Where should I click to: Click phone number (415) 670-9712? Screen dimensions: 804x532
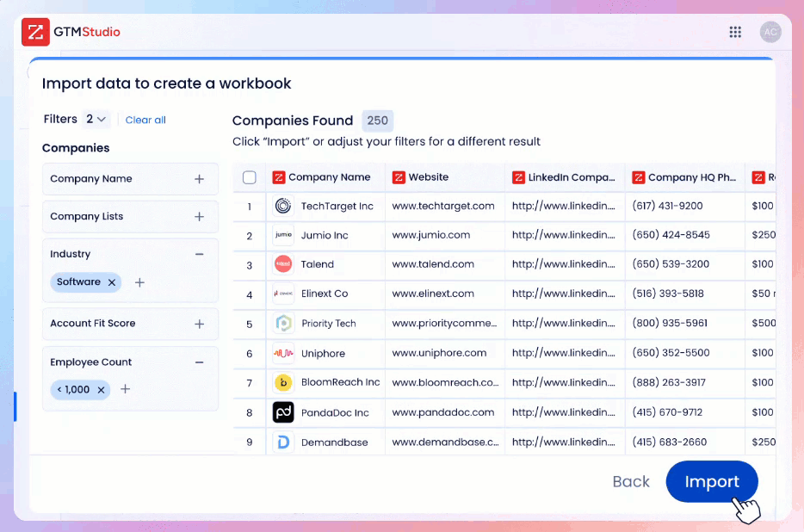point(667,412)
